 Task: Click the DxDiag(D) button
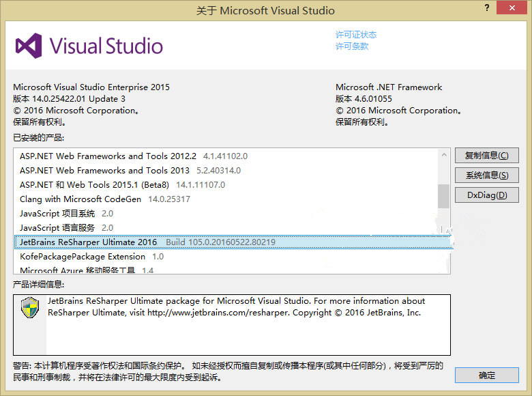click(486, 195)
